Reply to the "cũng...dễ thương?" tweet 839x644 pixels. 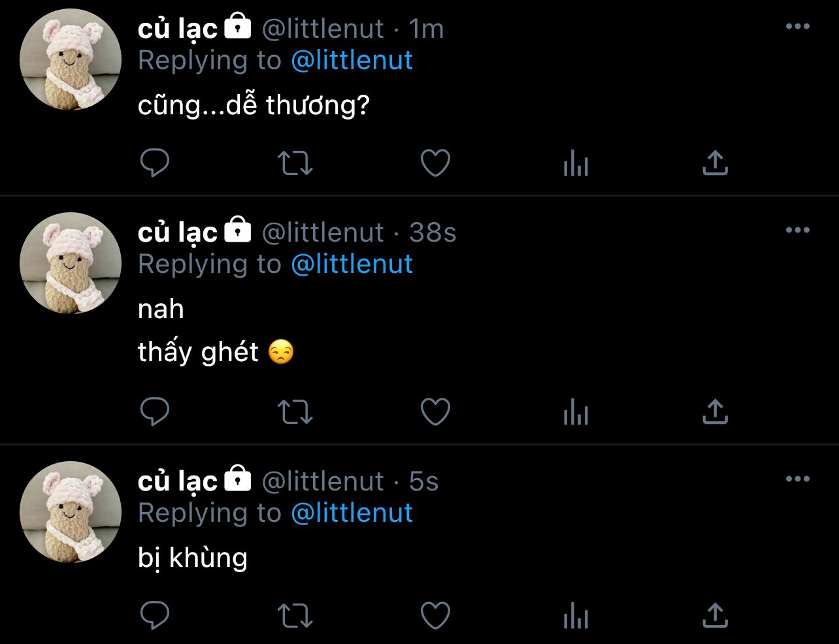pyautogui.click(x=155, y=163)
